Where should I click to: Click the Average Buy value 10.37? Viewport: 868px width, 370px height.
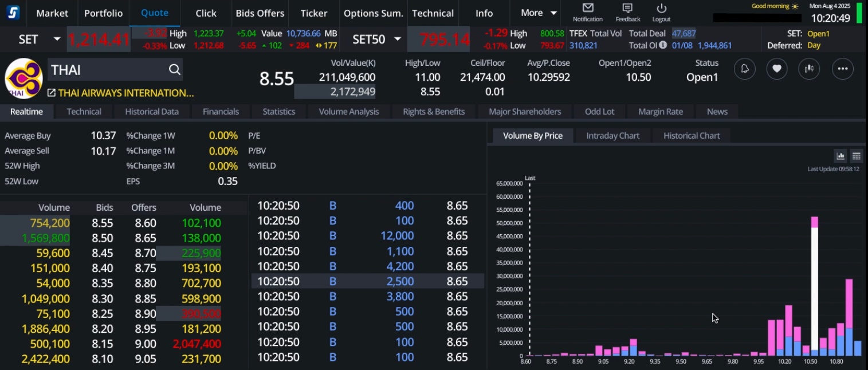103,136
